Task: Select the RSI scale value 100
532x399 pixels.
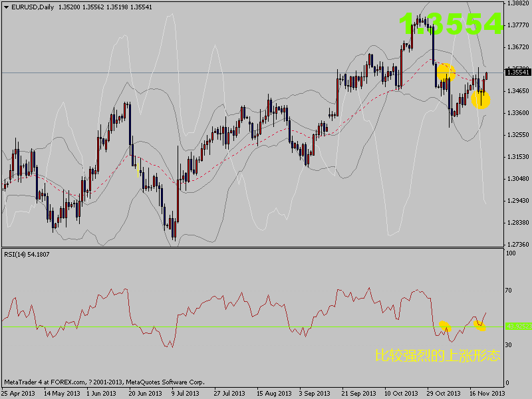Action: pyautogui.click(x=511, y=253)
